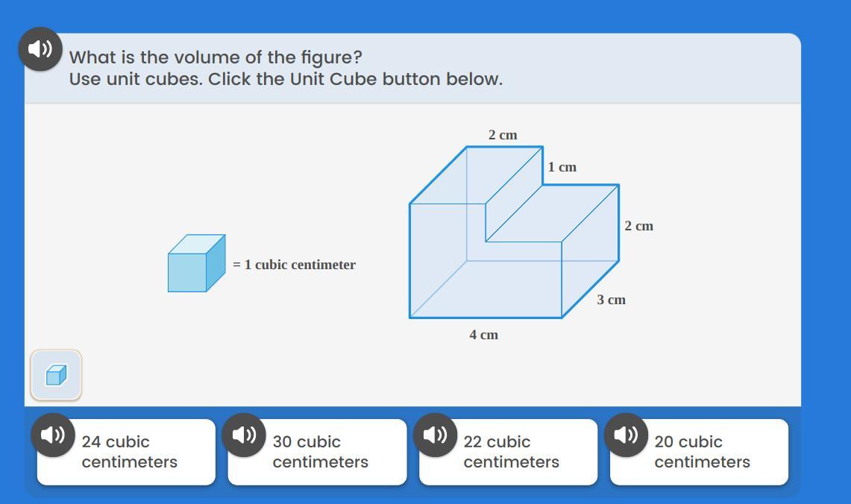Click the L-shaped figure diagram
851x504 pixels.
pos(514,232)
